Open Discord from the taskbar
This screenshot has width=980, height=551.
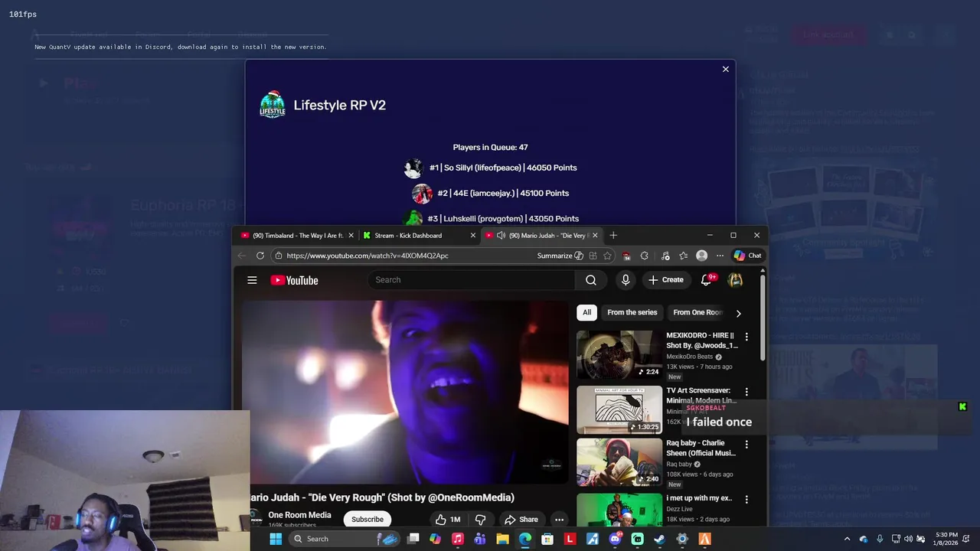click(x=615, y=539)
